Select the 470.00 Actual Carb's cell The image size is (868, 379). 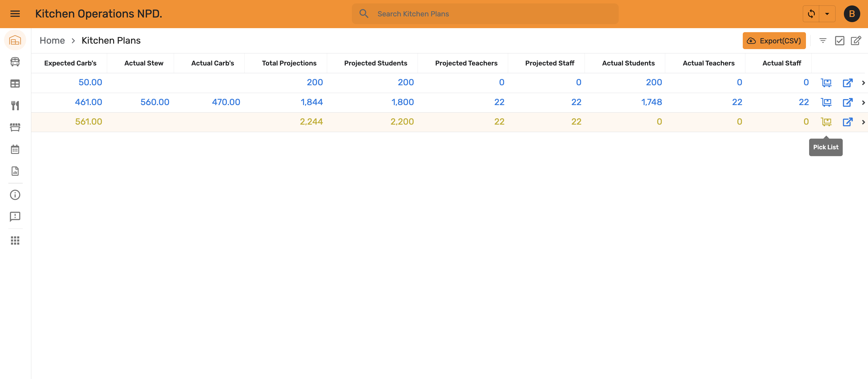pos(226,102)
